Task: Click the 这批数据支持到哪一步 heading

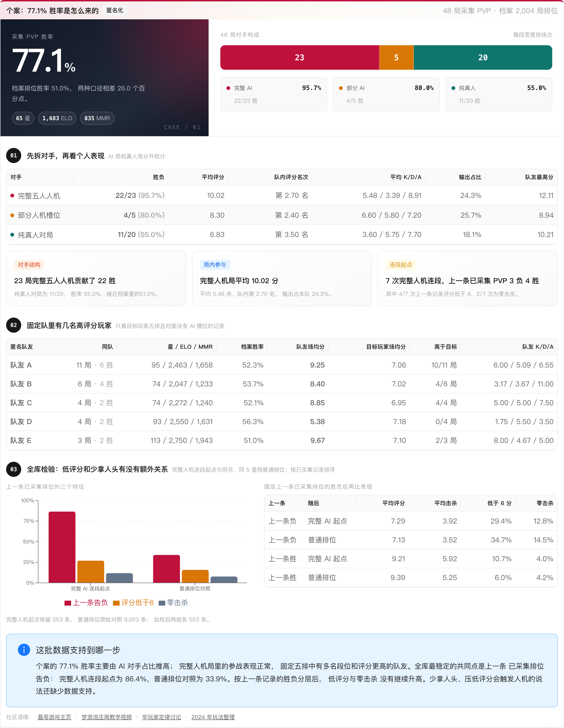Action: 78,650
